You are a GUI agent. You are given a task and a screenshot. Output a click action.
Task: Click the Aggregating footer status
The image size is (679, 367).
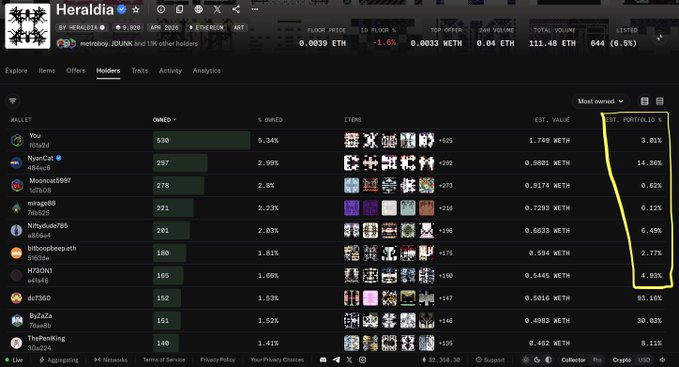tap(59, 360)
